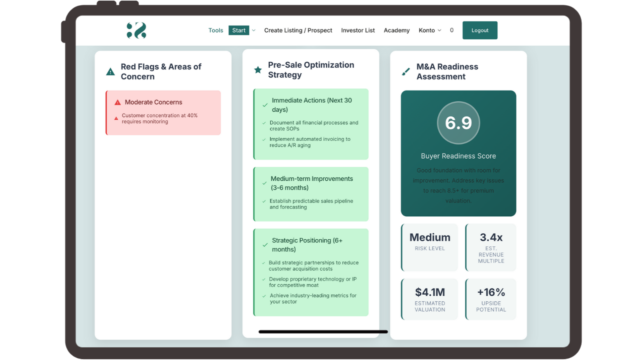644x362 pixels.
Task: Expand the dropdown arrow next to Start
Action: click(x=254, y=31)
